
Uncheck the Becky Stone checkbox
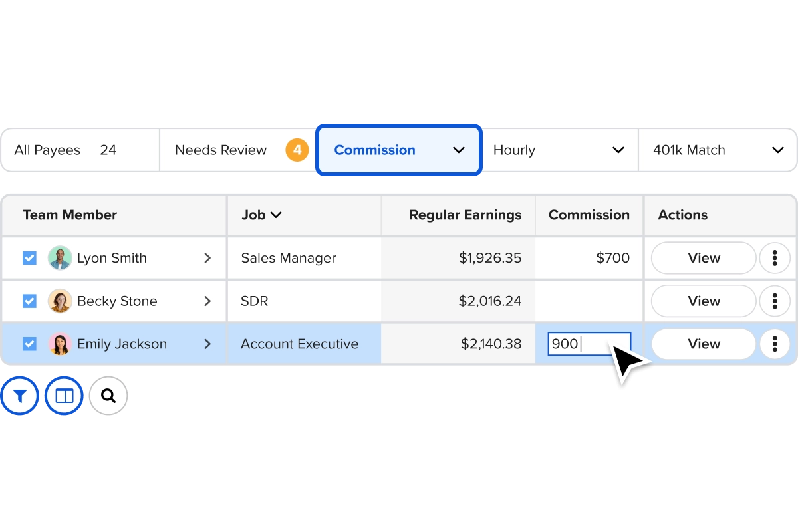(29, 301)
